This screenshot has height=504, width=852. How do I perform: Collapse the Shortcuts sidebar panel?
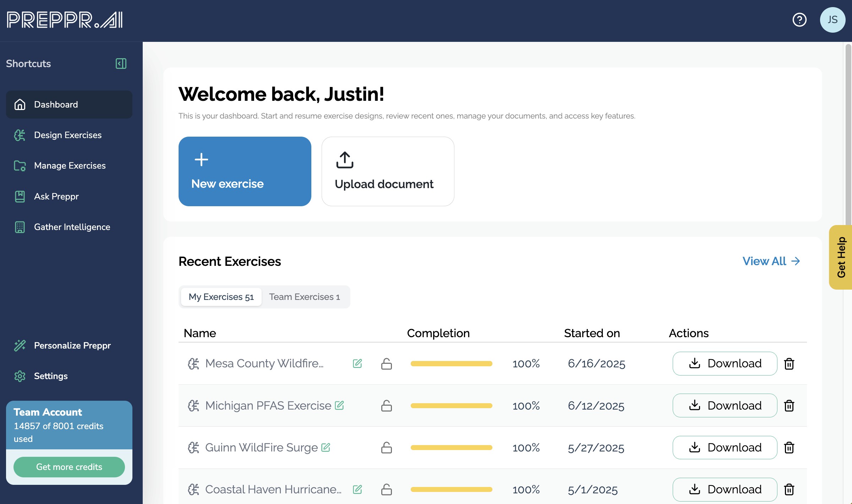point(121,64)
